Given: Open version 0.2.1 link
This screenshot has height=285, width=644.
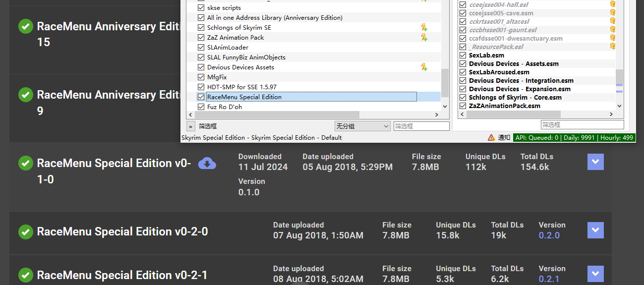Looking at the screenshot, I should click(x=549, y=279).
